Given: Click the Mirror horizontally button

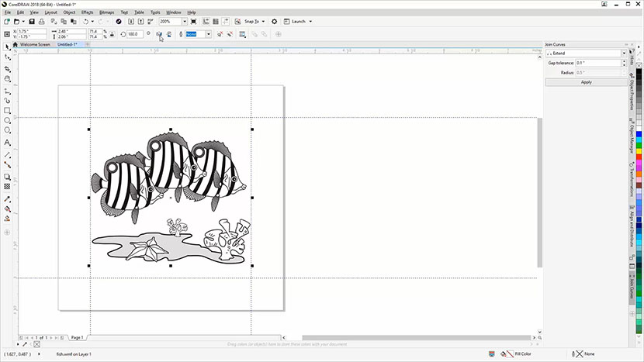Looking at the screenshot, I should click(x=159, y=34).
